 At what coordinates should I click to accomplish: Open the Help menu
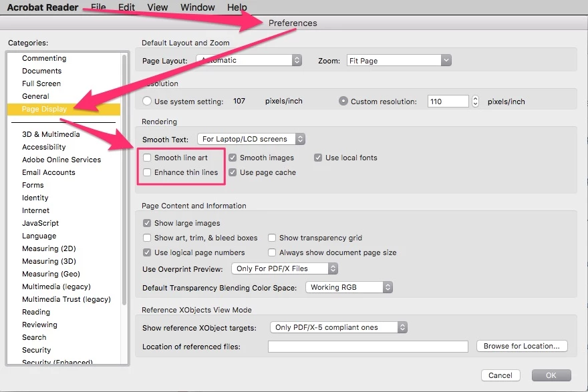pos(237,7)
